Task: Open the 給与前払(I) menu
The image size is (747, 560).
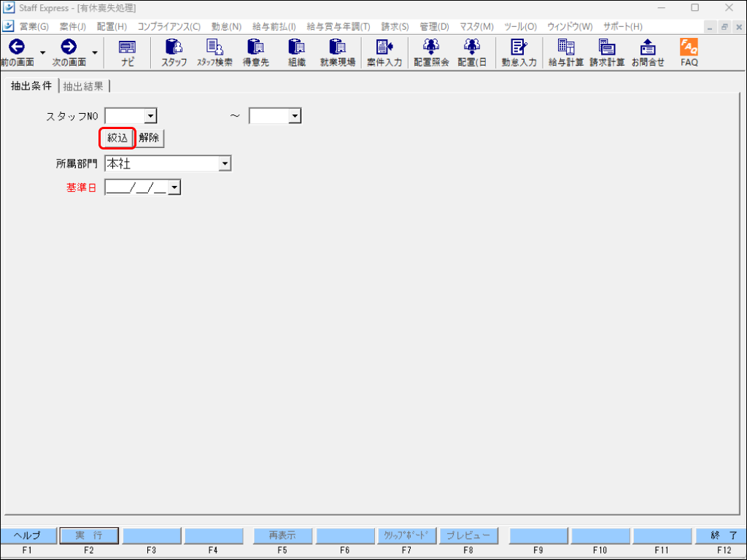Action: 274,27
